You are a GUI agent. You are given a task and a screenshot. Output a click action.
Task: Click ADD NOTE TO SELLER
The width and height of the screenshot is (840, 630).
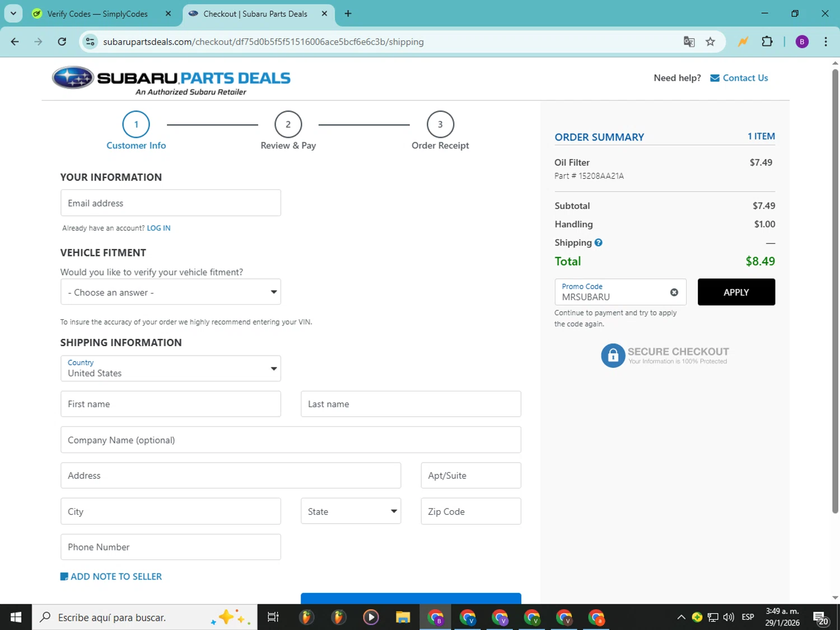tap(111, 576)
